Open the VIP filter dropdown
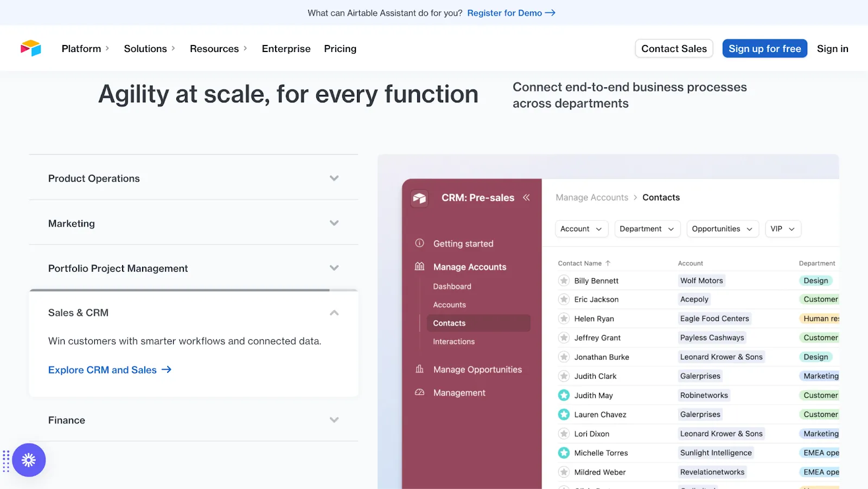868x489 pixels. coord(783,229)
